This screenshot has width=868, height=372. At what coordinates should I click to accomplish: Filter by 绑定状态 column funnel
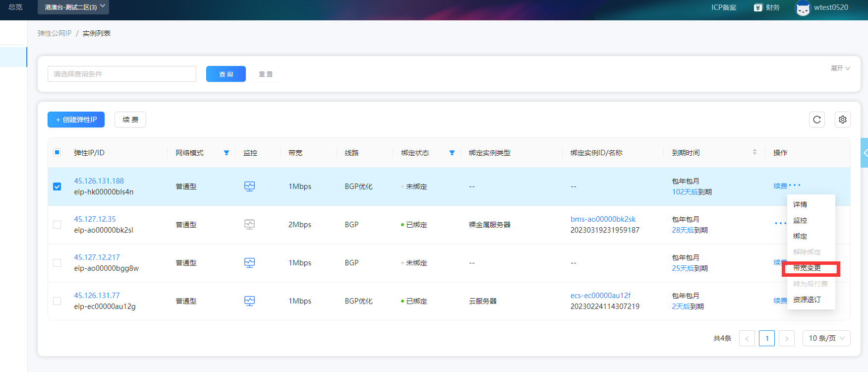click(452, 153)
